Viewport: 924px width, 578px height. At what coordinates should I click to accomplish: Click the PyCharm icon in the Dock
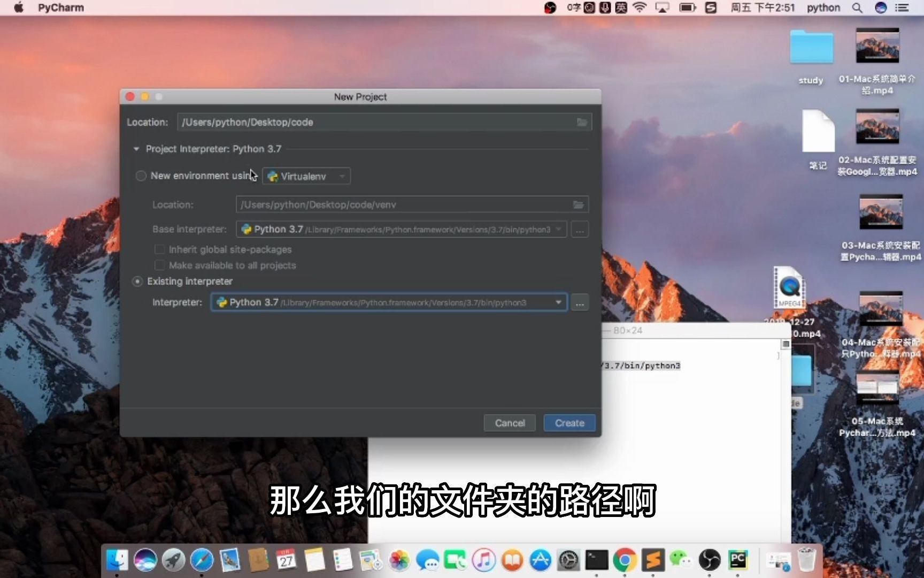tap(738, 559)
